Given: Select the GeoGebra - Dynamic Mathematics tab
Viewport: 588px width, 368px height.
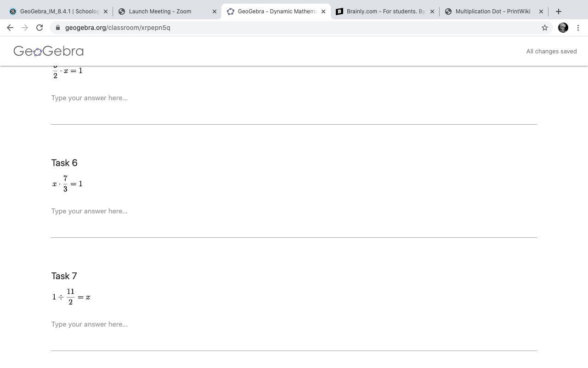Looking at the screenshot, I should 276,11.
